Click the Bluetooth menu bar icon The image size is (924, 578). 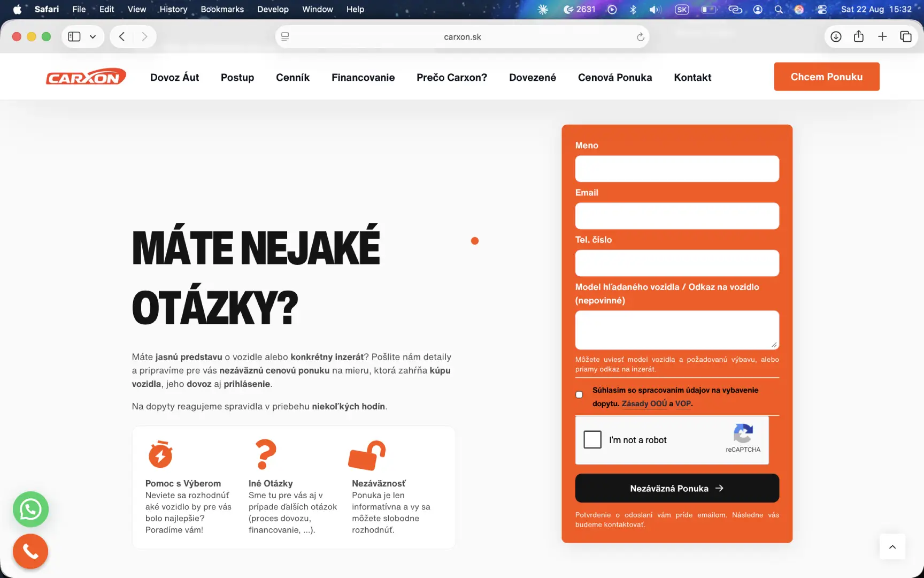[633, 9]
